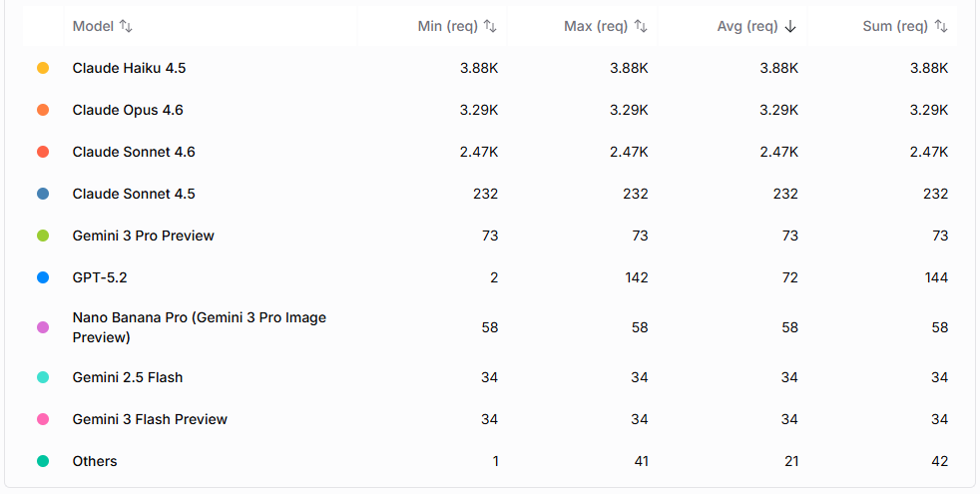This screenshot has height=494, width=980.
Task: Click the Avg (req) descending arrow icon
Action: (x=790, y=26)
